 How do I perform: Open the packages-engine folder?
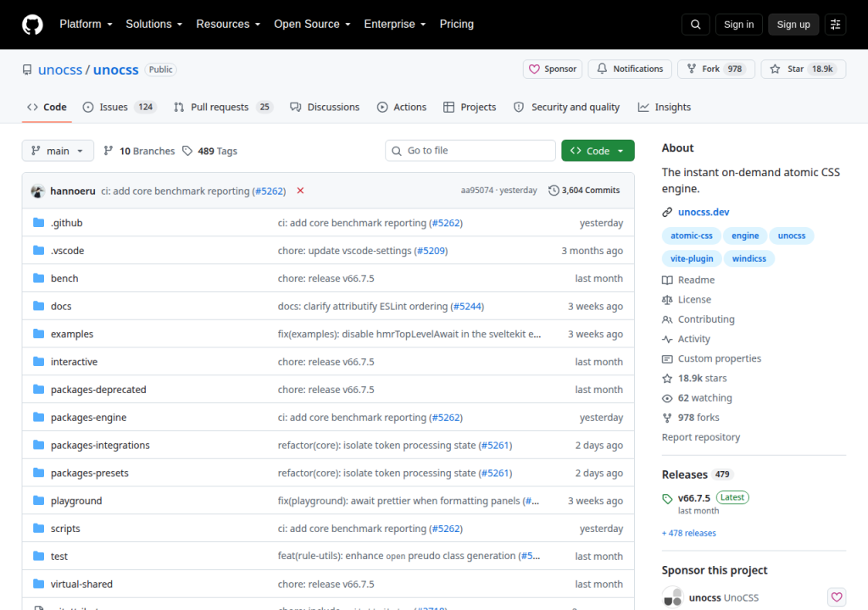point(88,418)
